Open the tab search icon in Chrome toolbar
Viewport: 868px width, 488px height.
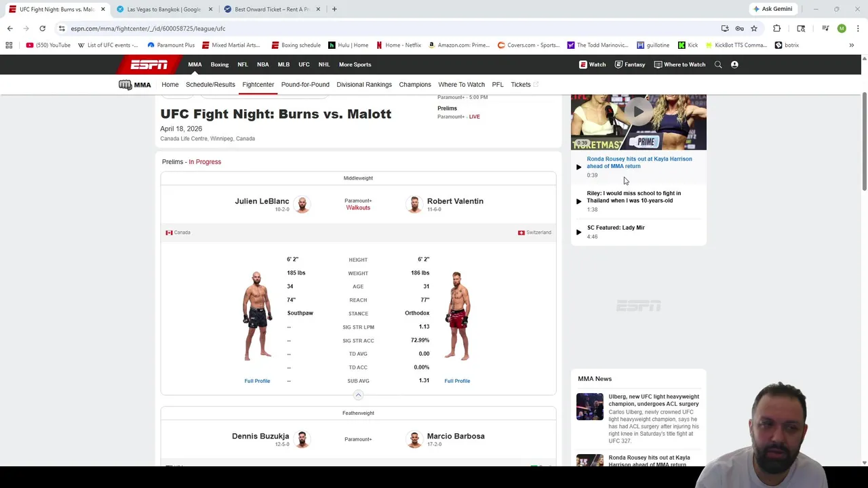tap(801, 28)
